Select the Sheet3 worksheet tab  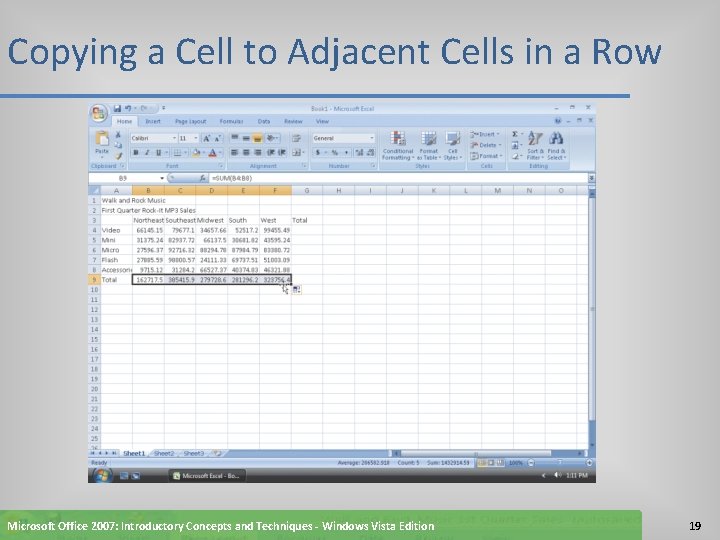[193, 453]
